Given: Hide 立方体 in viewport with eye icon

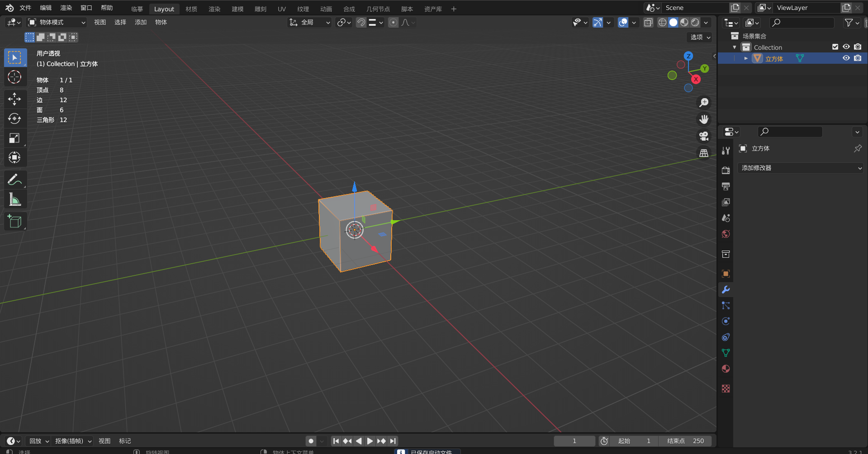Looking at the screenshot, I should pyautogui.click(x=846, y=58).
